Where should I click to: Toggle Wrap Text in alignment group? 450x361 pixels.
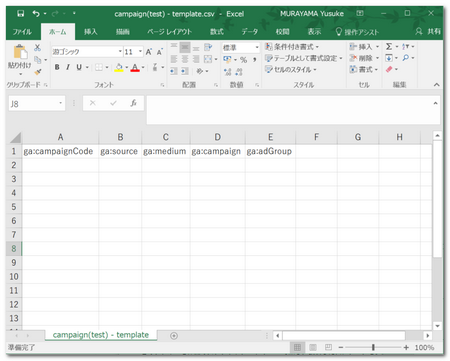[208, 47]
